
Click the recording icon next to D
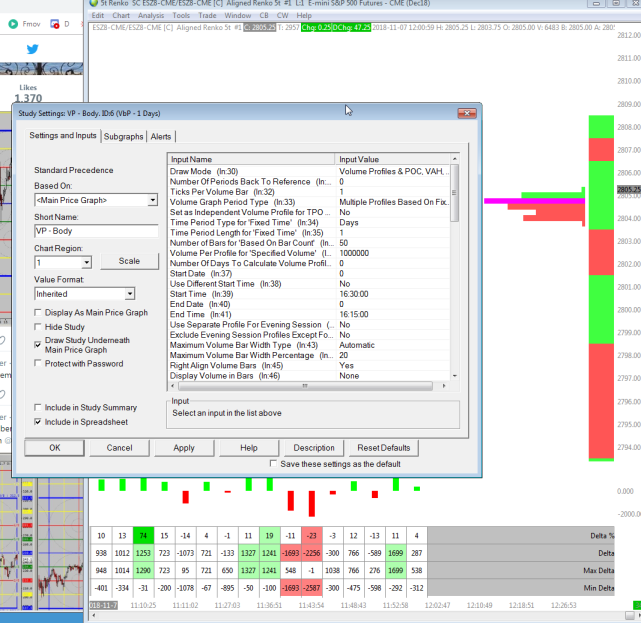[54, 24]
